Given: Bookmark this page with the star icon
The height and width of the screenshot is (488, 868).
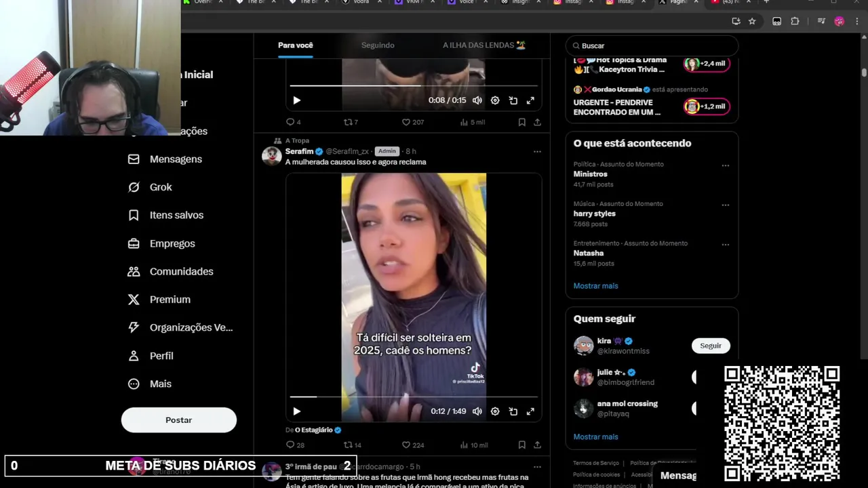Looking at the screenshot, I should [752, 21].
